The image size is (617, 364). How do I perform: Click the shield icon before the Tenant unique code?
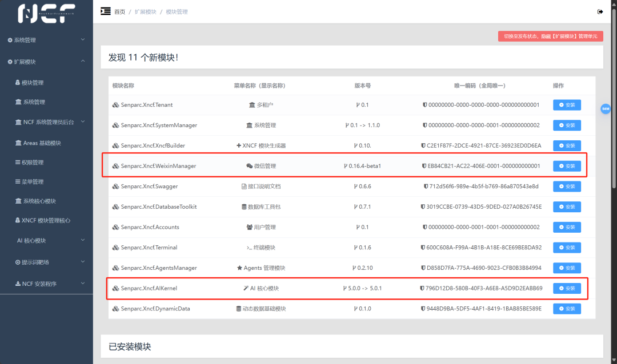click(424, 105)
